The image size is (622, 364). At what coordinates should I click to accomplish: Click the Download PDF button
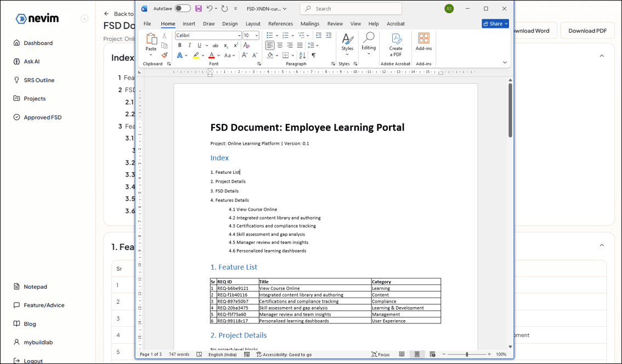point(587,31)
